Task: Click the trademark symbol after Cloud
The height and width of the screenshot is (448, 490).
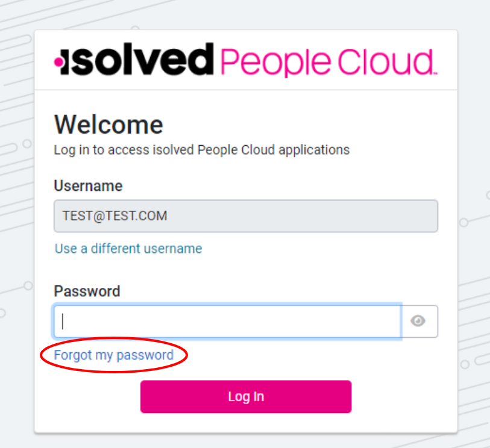Action: pos(435,72)
